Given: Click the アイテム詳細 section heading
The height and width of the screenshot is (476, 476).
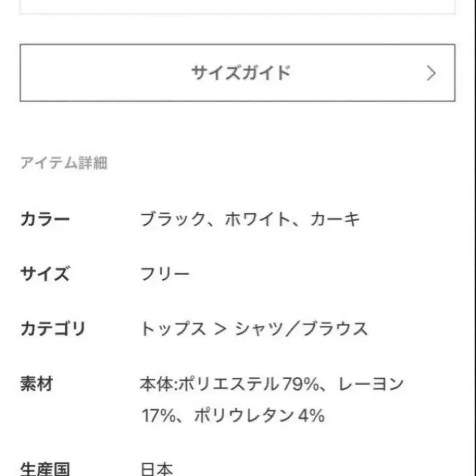Looking at the screenshot, I should 63,163.
